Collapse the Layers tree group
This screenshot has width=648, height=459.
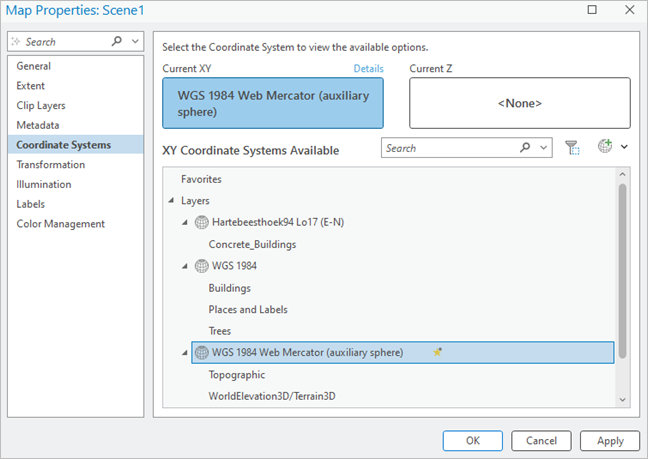tap(171, 201)
